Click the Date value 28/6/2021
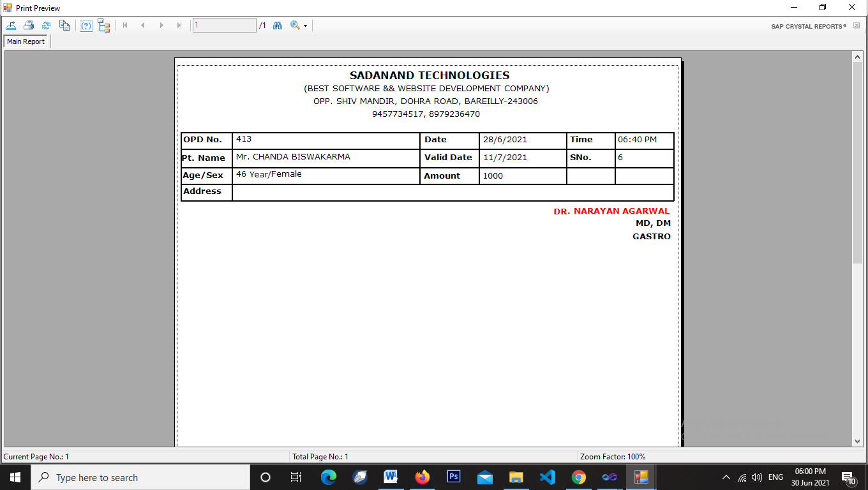Image resolution: width=868 pixels, height=490 pixels. click(x=505, y=140)
